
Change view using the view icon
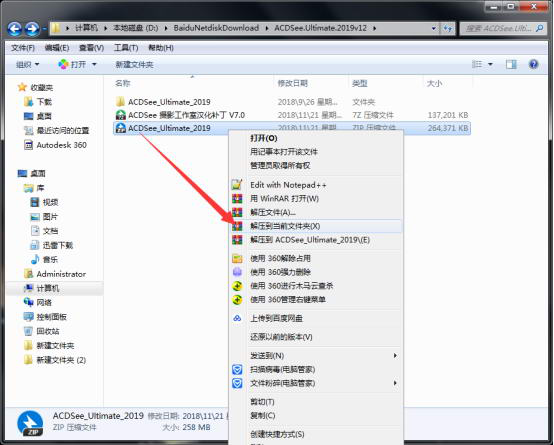pyautogui.click(x=477, y=64)
